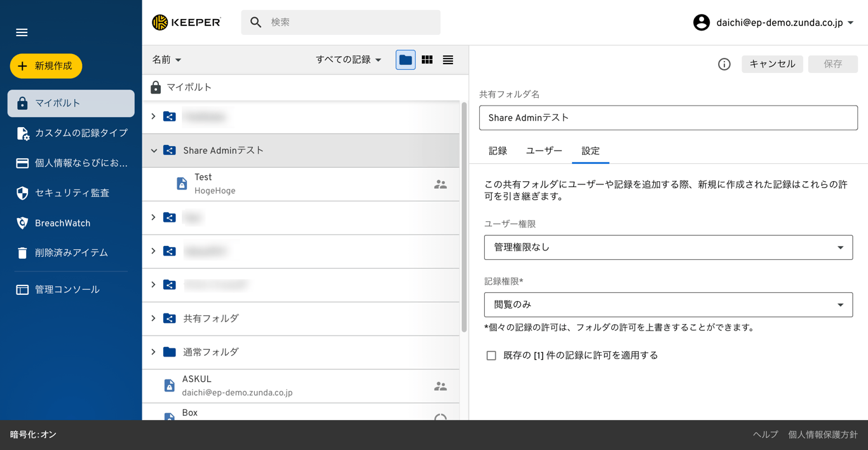
Task: Switch to the ユーザー tab
Action: [x=544, y=151]
